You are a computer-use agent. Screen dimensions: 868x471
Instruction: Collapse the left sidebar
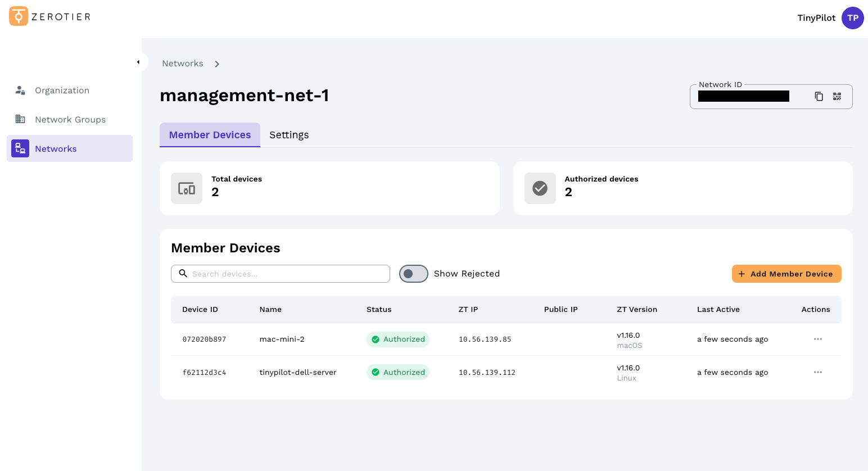click(139, 62)
